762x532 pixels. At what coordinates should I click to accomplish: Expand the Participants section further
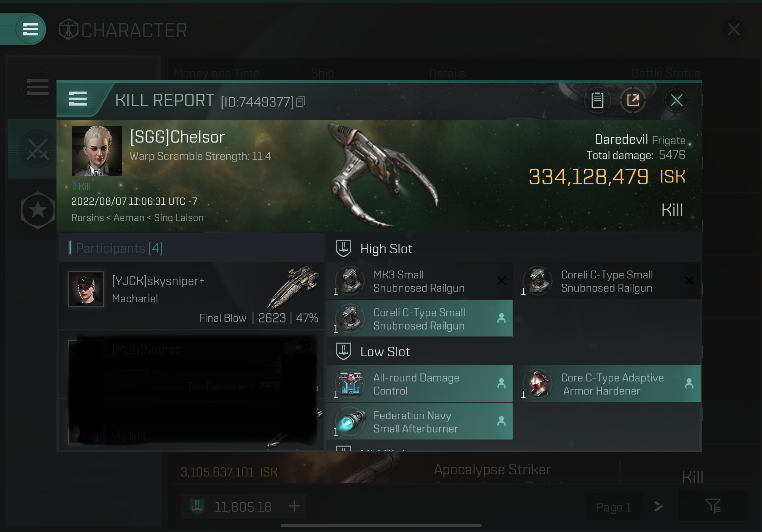(x=114, y=249)
